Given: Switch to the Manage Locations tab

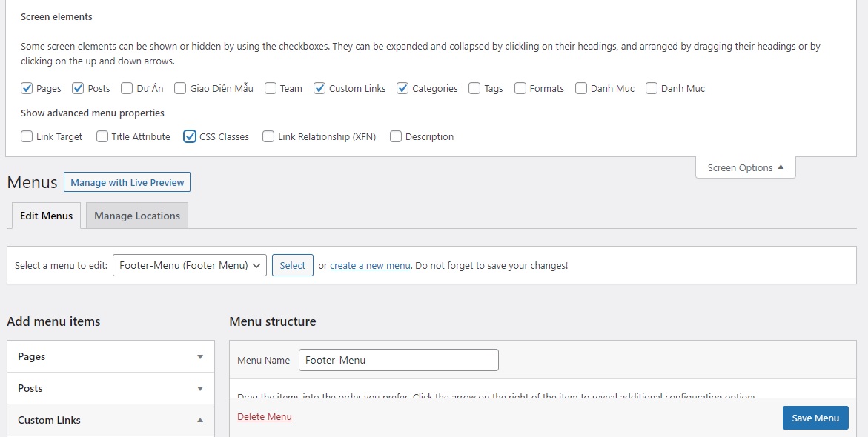Looking at the screenshot, I should (x=136, y=216).
